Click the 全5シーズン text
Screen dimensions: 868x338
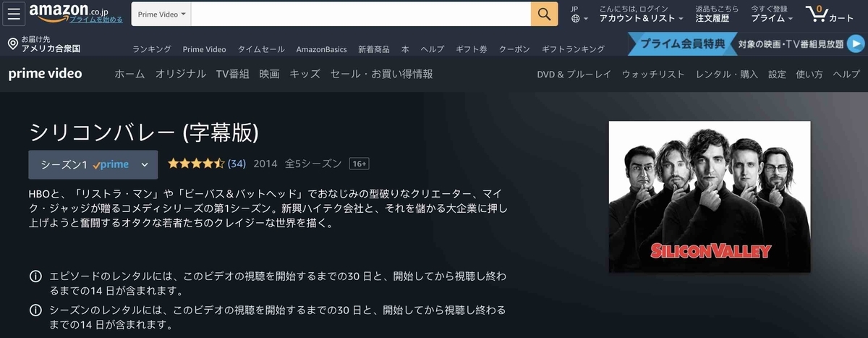(x=313, y=164)
